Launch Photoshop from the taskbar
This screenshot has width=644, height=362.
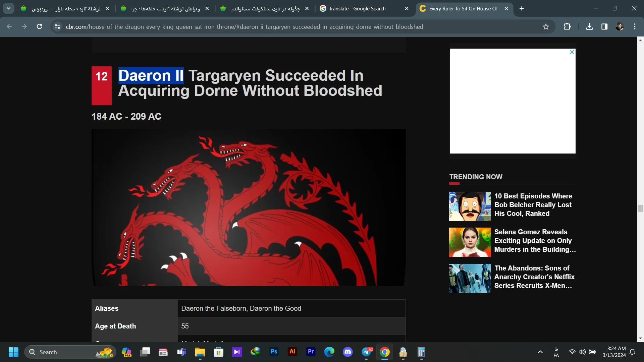click(x=274, y=352)
